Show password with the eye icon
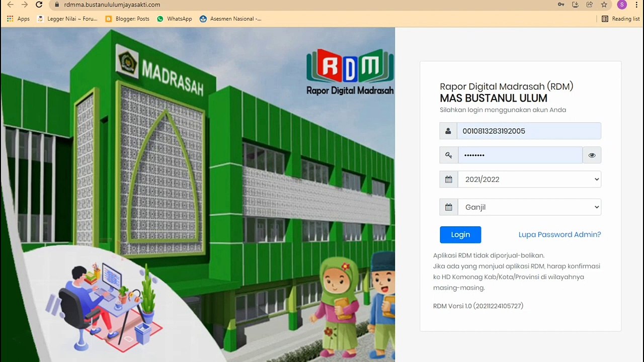 point(592,155)
